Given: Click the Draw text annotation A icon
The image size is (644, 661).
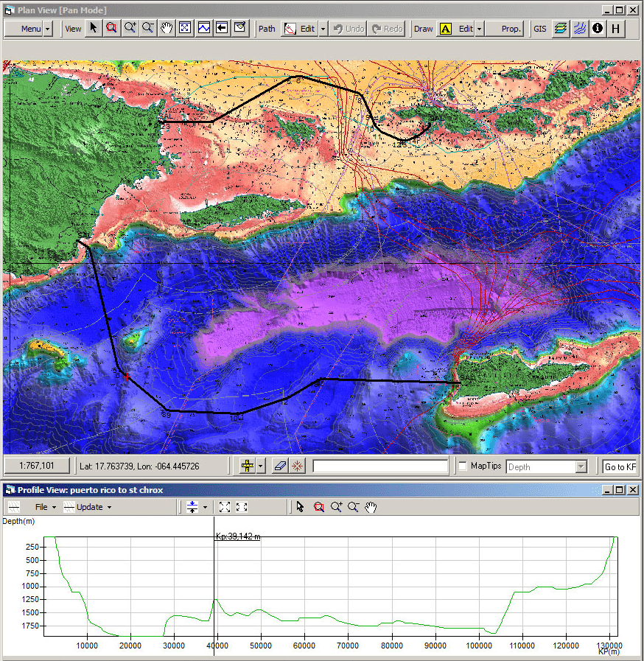Looking at the screenshot, I should tap(445, 29).
